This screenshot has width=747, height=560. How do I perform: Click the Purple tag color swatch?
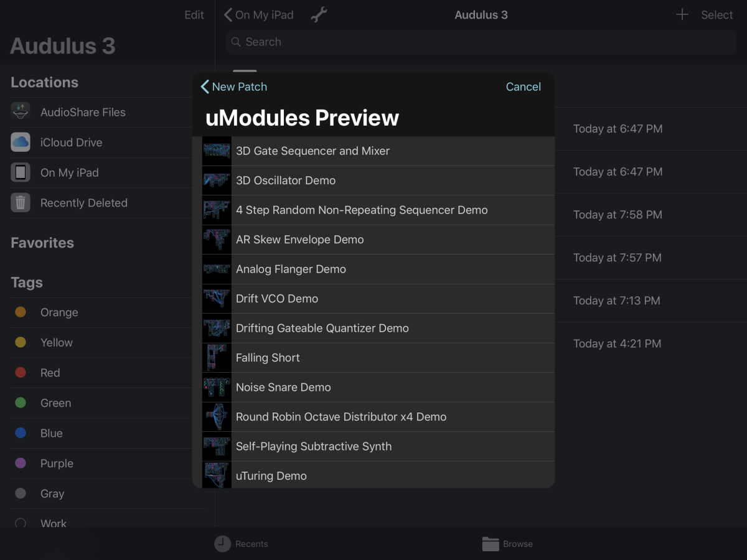(21, 463)
